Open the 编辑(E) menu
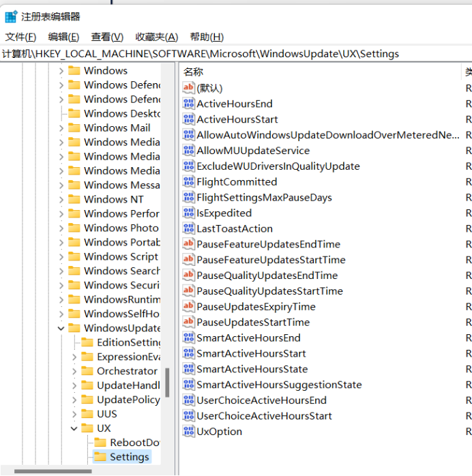Image resolution: width=472 pixels, height=476 pixels. click(63, 37)
